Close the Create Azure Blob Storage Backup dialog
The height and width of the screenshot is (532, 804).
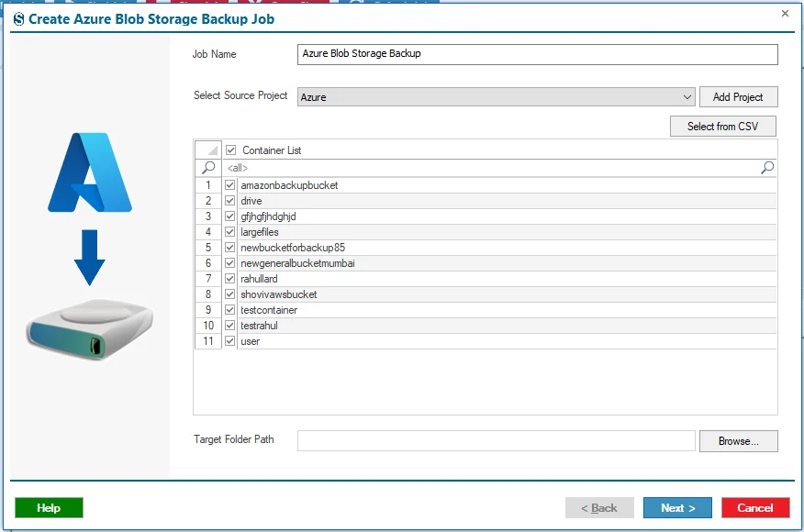[x=785, y=14]
